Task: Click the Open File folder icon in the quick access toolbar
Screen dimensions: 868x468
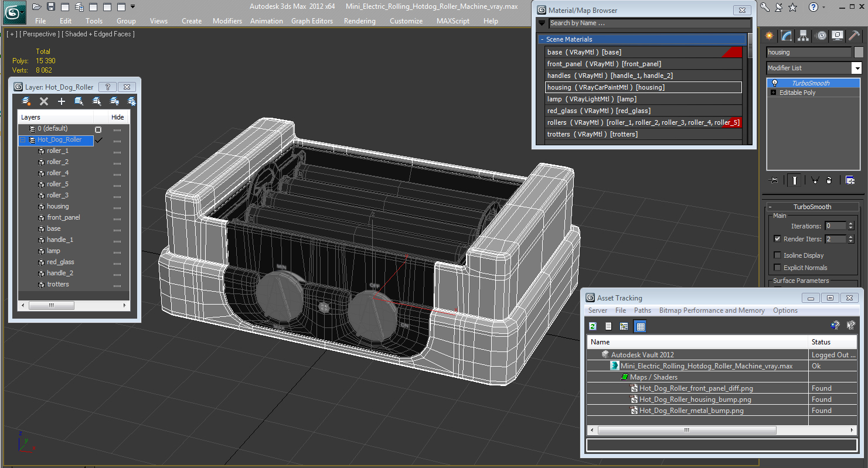Action: point(37,7)
